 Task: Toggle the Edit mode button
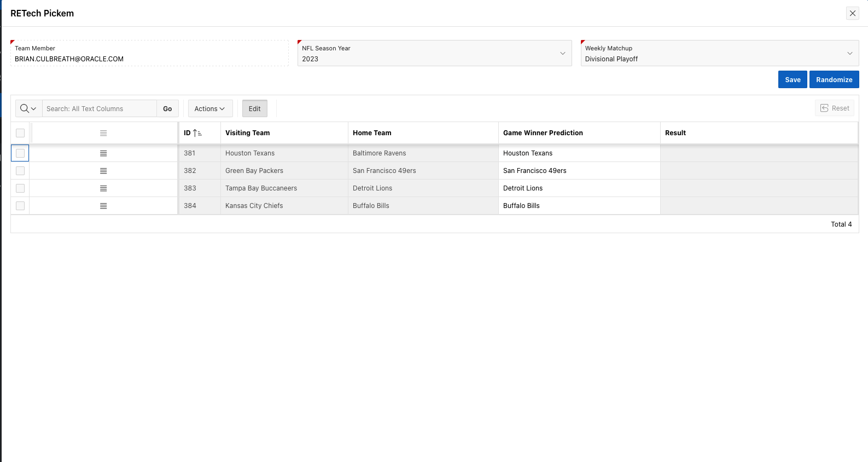click(x=254, y=108)
